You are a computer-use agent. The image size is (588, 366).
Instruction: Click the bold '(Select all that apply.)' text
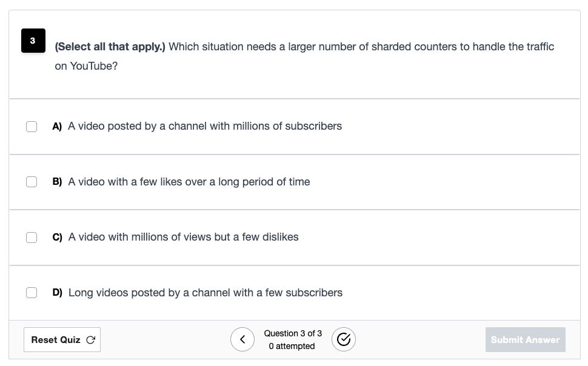tap(110, 47)
